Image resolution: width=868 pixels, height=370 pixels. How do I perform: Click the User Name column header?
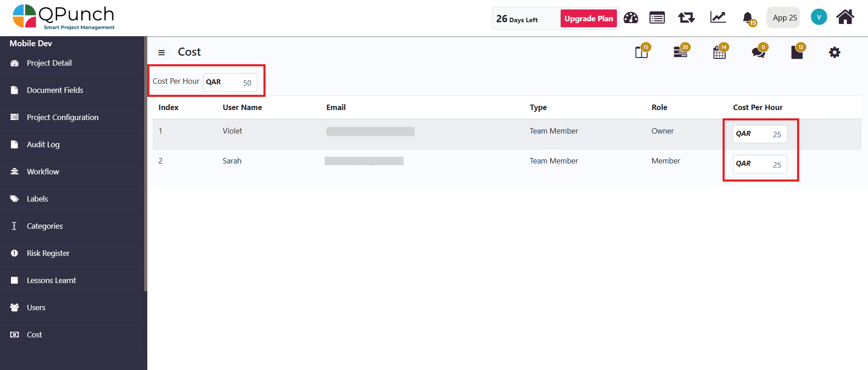tap(242, 107)
